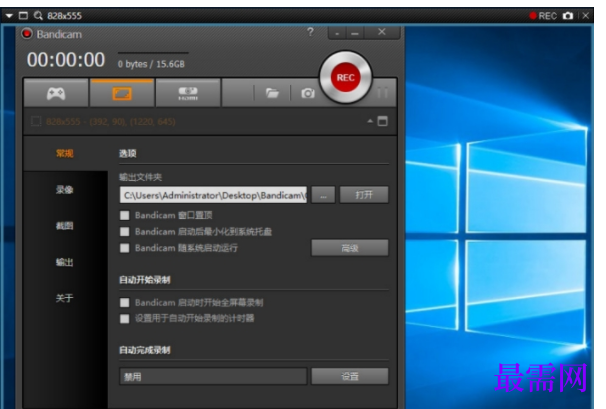The width and height of the screenshot is (606, 409).
Task: Click the pause icon beside REC
Action: [382, 93]
